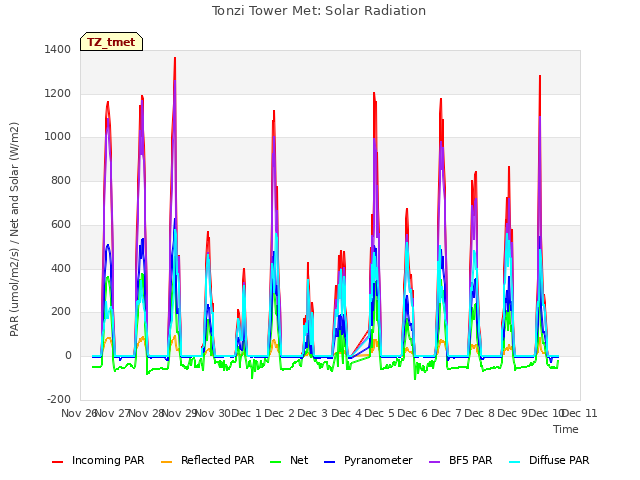640x480 pixels.
Task: Click the y-axis label PAR / Net and Solar
Action: point(14,229)
